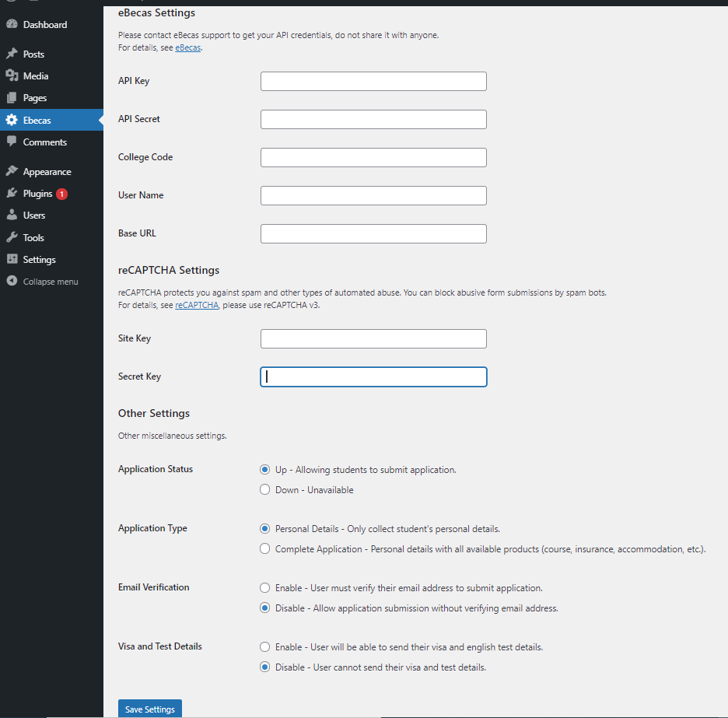Image resolution: width=728 pixels, height=718 pixels.
Task: Click the Application Status label
Action: 156,469
